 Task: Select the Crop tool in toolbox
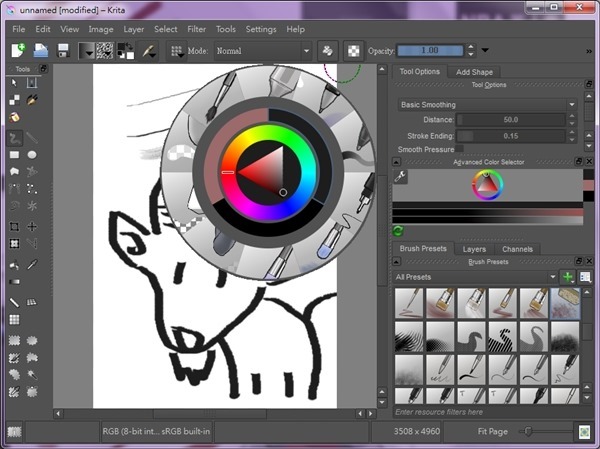[15, 227]
